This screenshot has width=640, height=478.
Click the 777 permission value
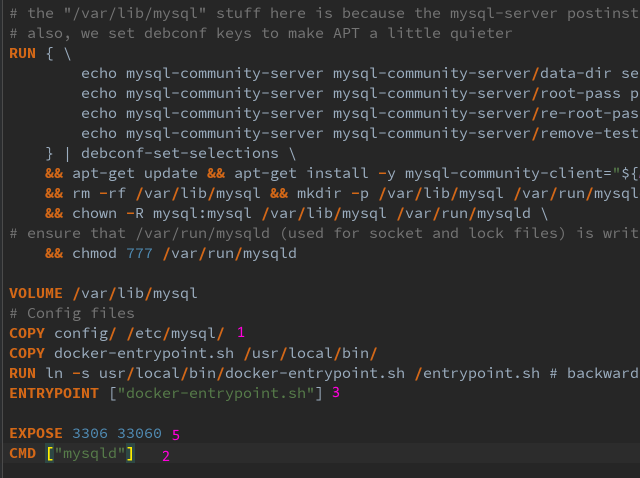pos(139,253)
